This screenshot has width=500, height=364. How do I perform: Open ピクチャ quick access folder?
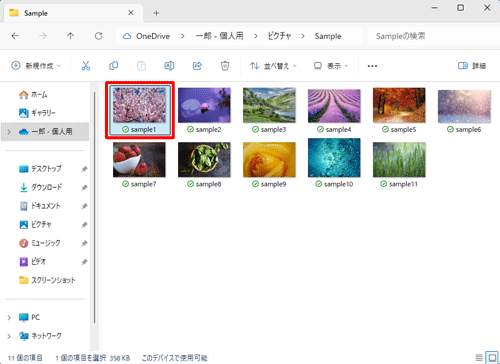(x=35, y=225)
